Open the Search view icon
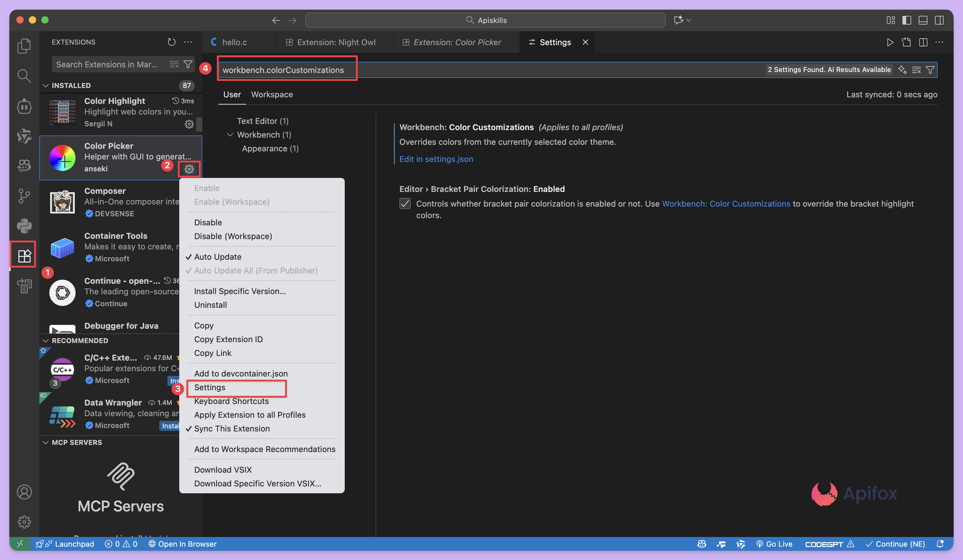 click(x=24, y=76)
